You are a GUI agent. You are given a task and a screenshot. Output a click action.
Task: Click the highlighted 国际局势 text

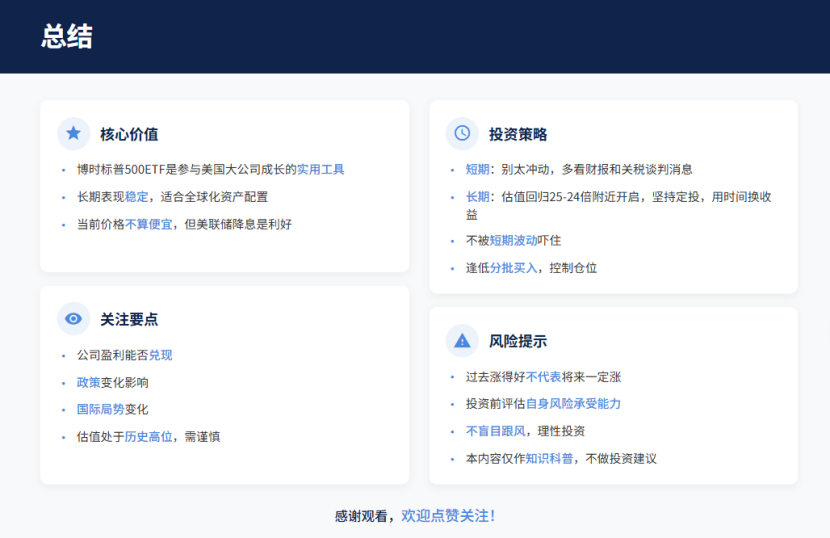[101, 409]
